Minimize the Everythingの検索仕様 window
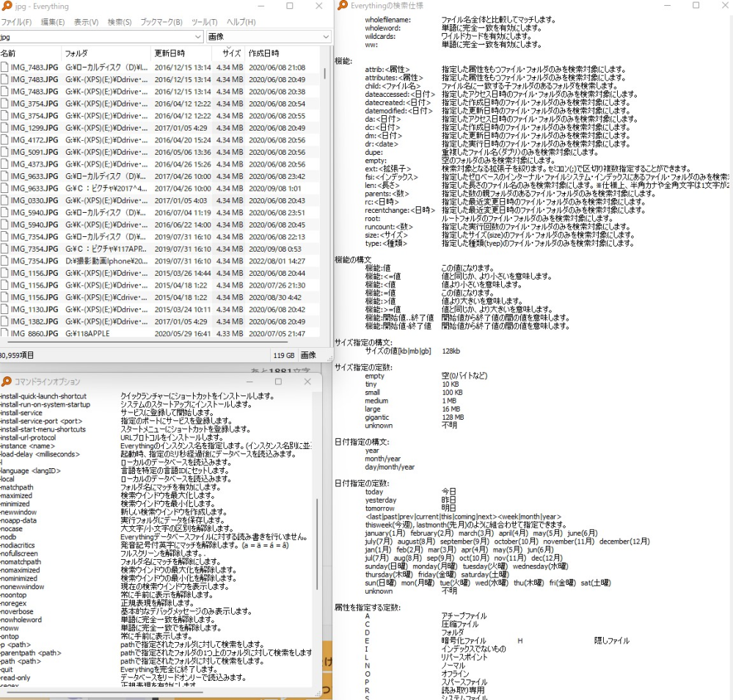Viewport: 733px width, 700px height. coord(667,5)
